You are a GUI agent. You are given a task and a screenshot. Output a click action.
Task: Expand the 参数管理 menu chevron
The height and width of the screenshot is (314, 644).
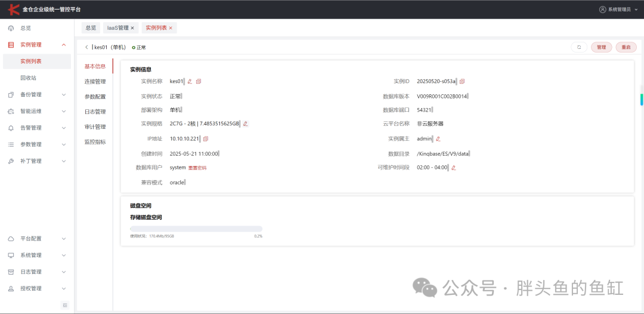click(64, 144)
